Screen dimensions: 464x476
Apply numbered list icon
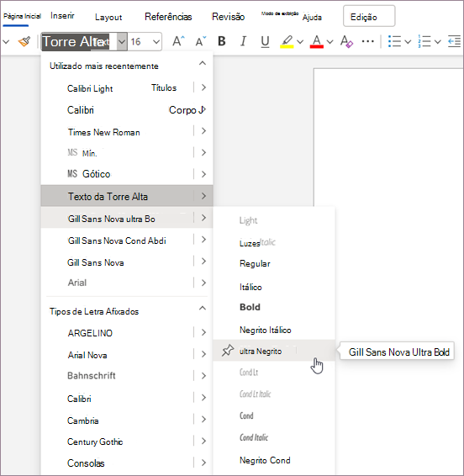[x=424, y=41]
